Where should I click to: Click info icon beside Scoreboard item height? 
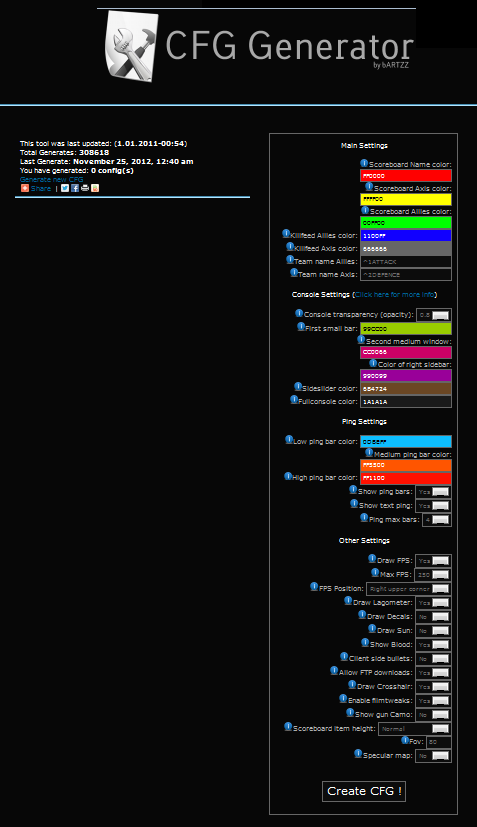(288, 726)
